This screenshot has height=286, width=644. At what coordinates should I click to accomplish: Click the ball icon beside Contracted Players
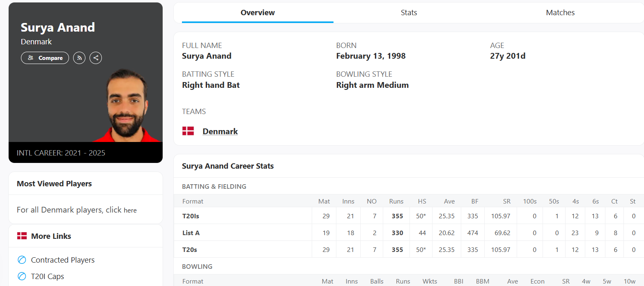[x=22, y=260]
